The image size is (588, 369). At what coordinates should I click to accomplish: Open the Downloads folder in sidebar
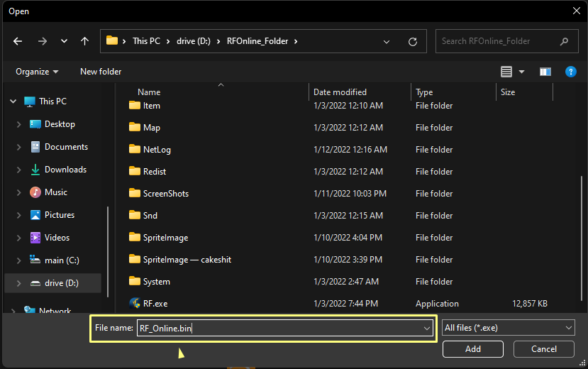tap(65, 170)
